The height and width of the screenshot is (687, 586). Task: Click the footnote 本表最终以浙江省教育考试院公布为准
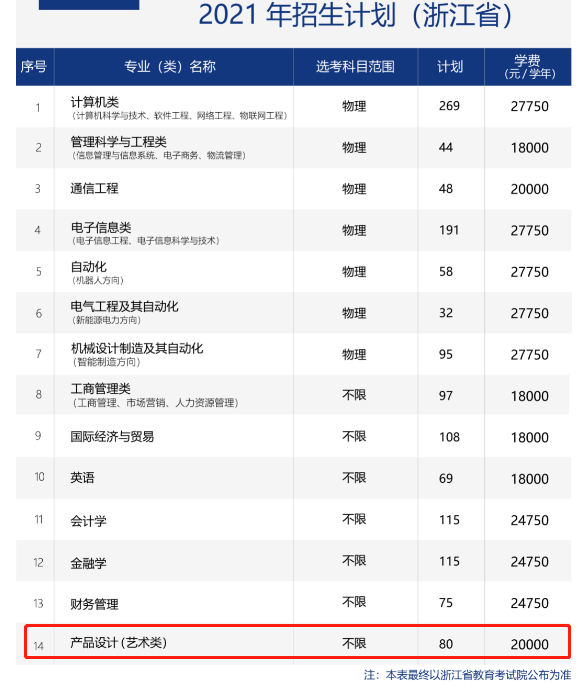[478, 675]
